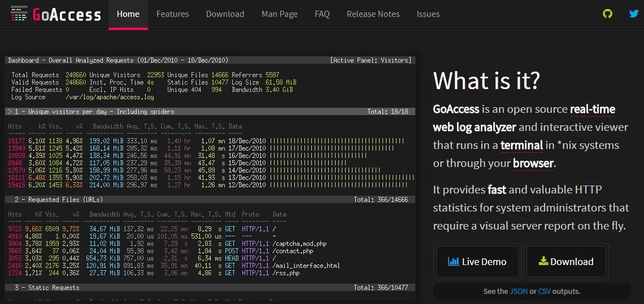Select the Home tab

pyautogui.click(x=128, y=14)
